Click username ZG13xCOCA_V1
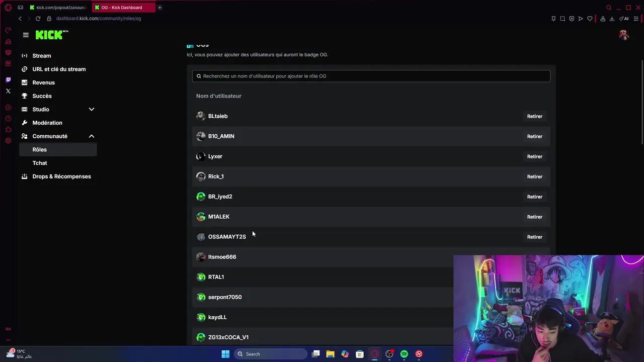The height and width of the screenshot is (362, 644). [228, 337]
